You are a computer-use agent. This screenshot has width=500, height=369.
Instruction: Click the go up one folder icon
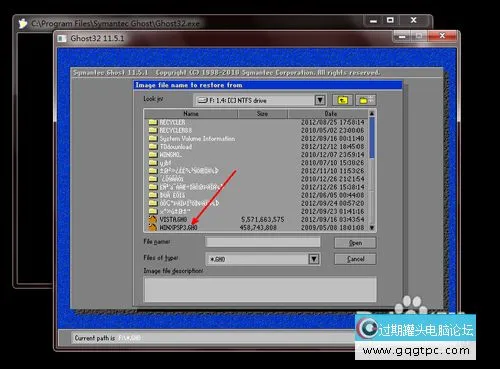(x=342, y=100)
